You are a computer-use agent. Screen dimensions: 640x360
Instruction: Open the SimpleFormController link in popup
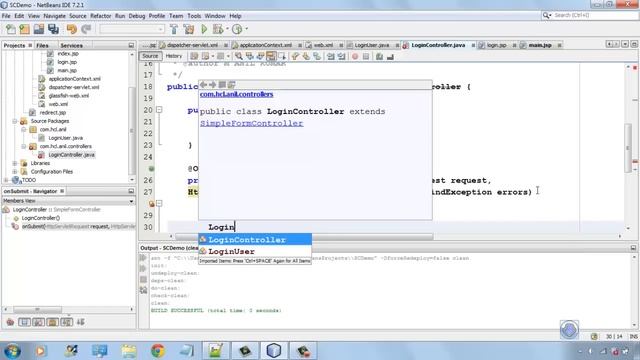click(251, 123)
